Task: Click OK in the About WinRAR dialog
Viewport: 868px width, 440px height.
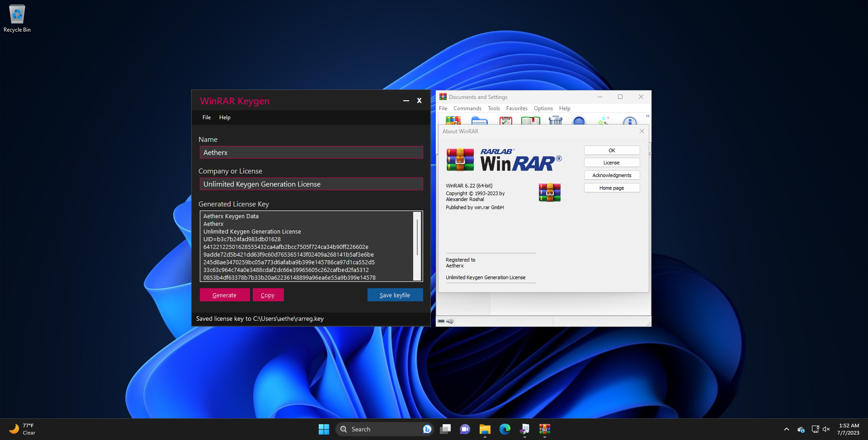Action: (x=612, y=150)
